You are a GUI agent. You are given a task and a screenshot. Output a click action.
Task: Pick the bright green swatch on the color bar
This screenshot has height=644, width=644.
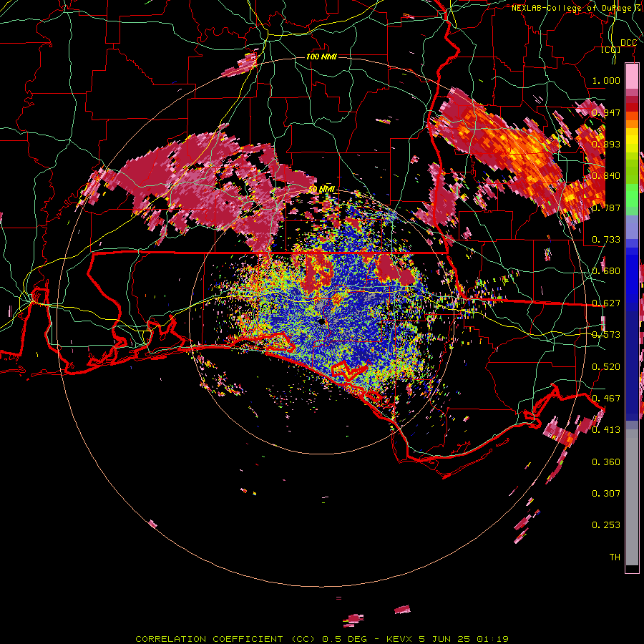click(632, 195)
